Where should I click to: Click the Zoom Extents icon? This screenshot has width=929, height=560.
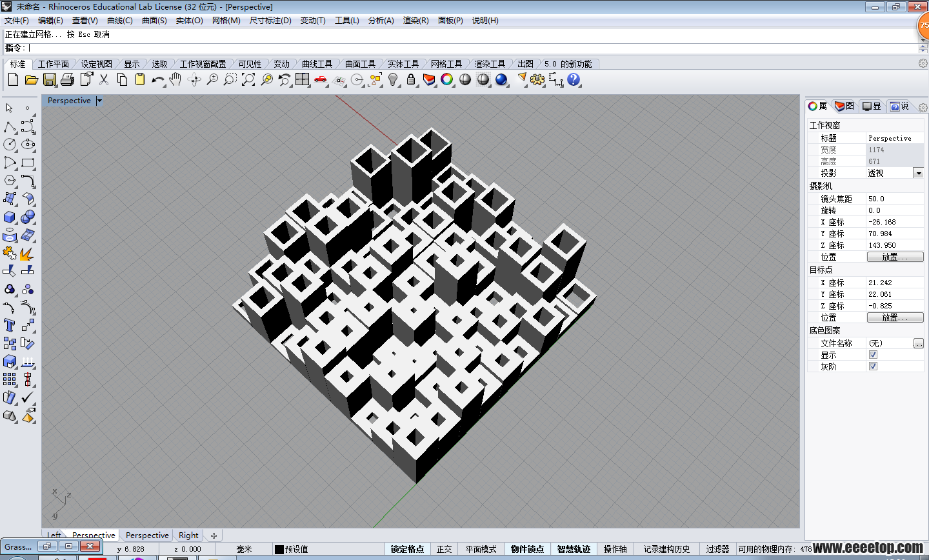point(248,79)
